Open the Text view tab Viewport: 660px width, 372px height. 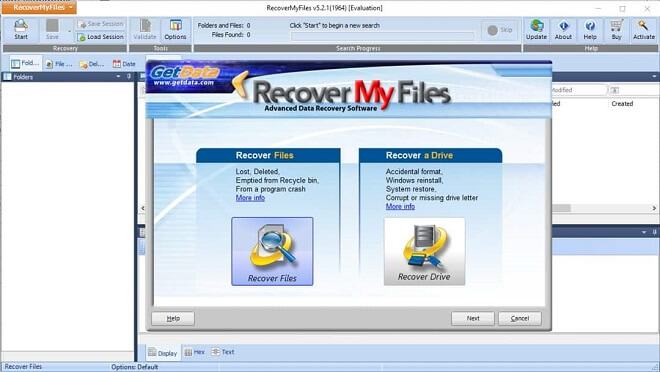pos(223,352)
